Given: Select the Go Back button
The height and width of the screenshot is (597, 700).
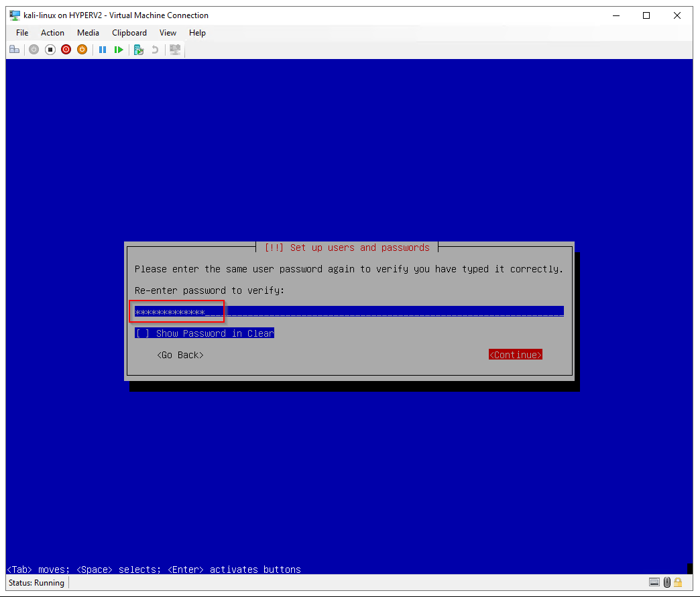Looking at the screenshot, I should pos(180,355).
